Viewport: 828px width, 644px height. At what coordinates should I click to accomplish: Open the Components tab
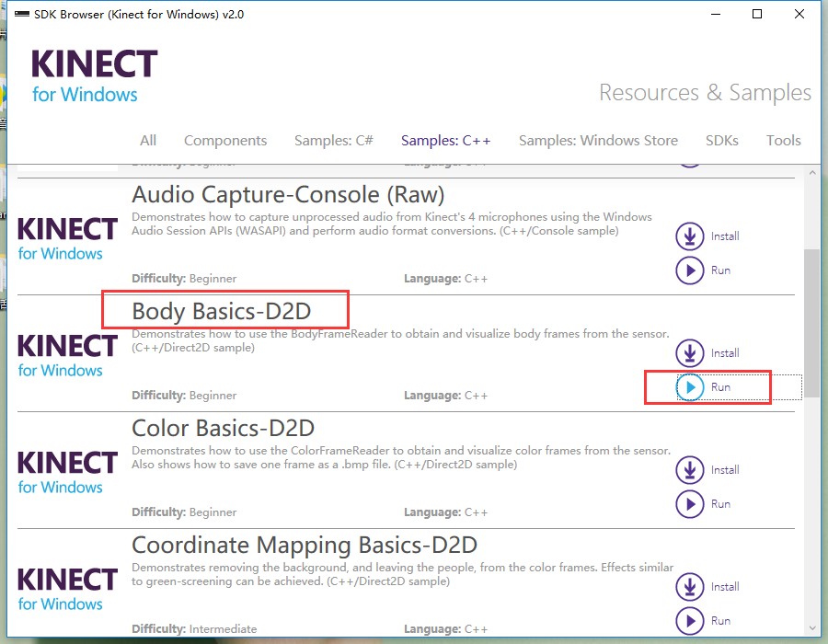(225, 140)
